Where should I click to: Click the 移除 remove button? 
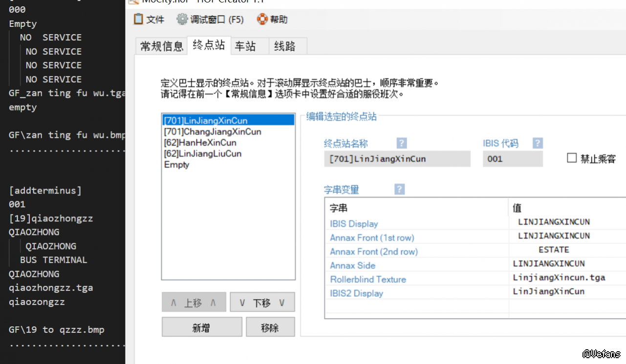point(270,327)
